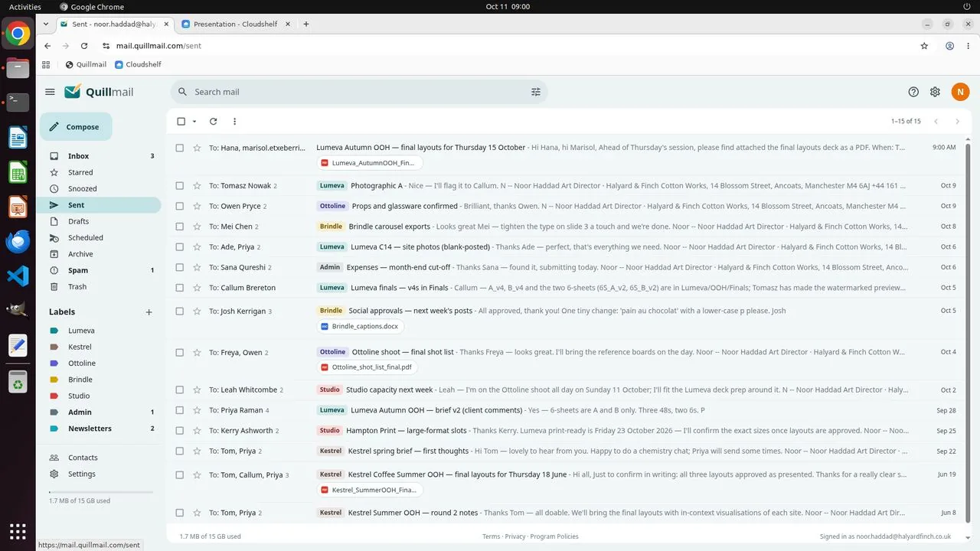Open search filter options icon
Viewport: 980px width, 551px height.
pyautogui.click(x=536, y=92)
